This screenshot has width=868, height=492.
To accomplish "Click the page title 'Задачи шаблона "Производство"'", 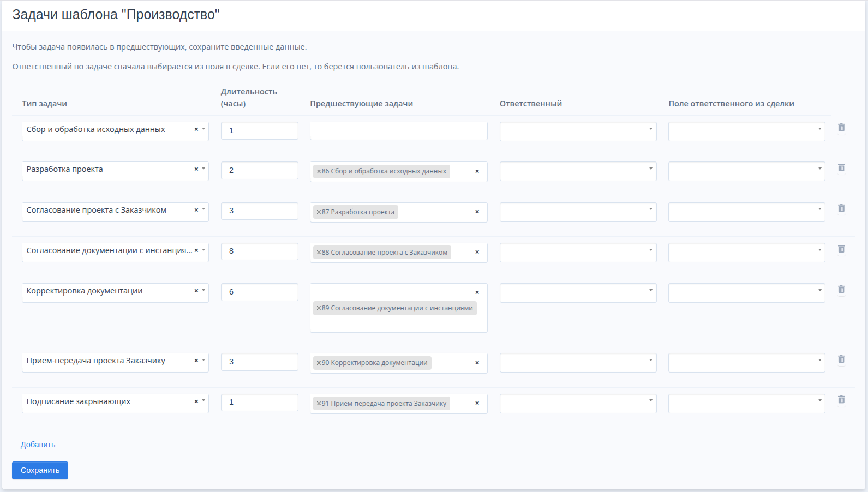I will coord(116,15).
